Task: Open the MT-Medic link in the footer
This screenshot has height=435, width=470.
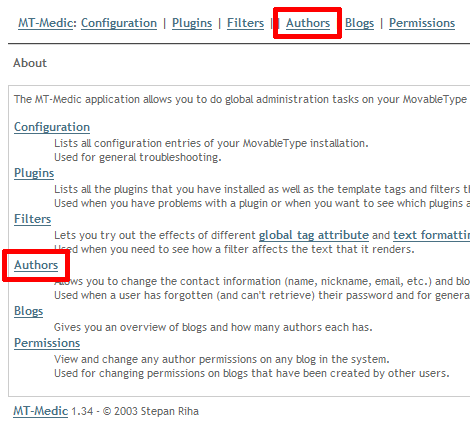Action: click(x=41, y=411)
